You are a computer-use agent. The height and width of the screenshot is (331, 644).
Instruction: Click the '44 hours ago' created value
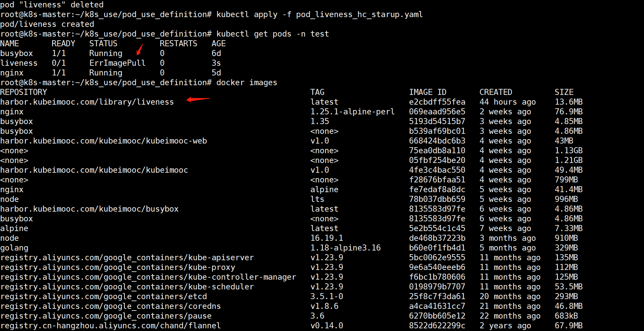[508, 102]
